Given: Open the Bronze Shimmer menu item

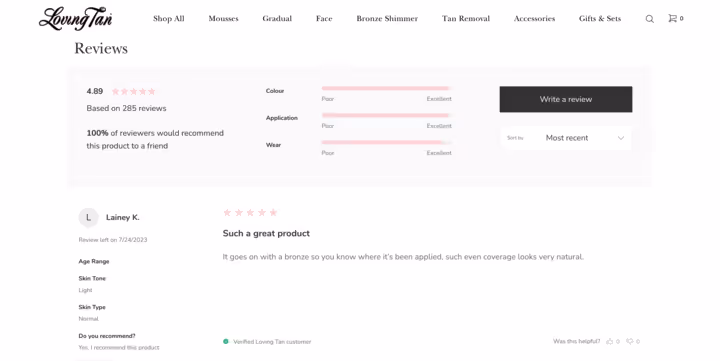Looking at the screenshot, I should pyautogui.click(x=387, y=18).
